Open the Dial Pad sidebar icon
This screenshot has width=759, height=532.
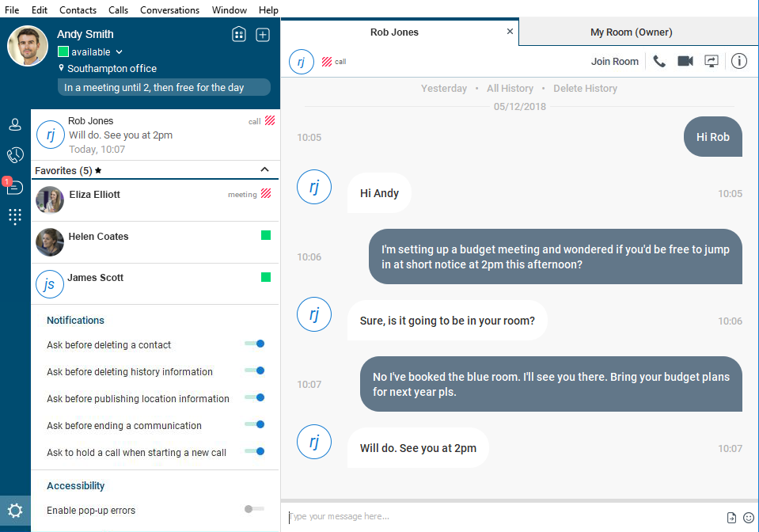click(x=15, y=216)
